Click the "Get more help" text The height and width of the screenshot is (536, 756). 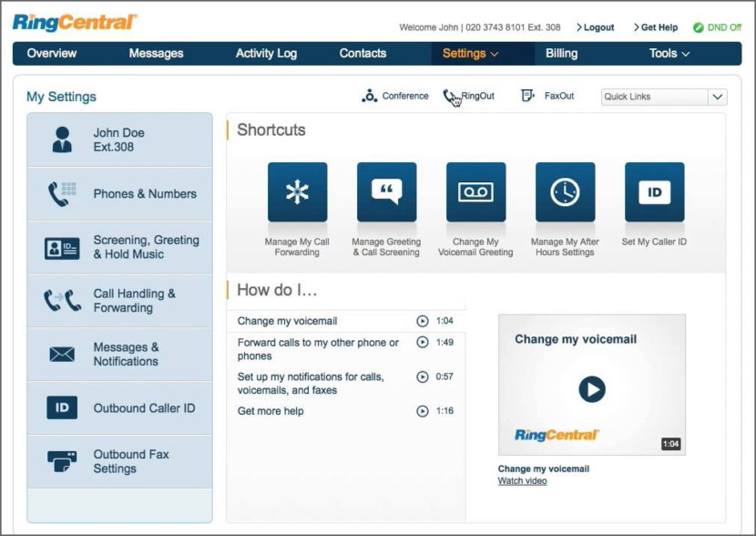(271, 411)
